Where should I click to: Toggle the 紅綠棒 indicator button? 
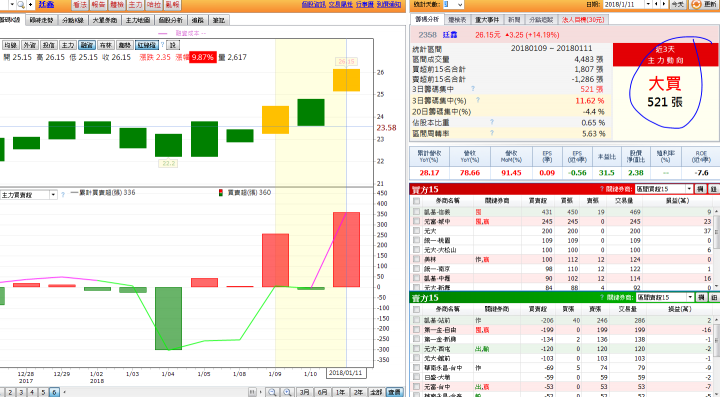[x=147, y=45]
